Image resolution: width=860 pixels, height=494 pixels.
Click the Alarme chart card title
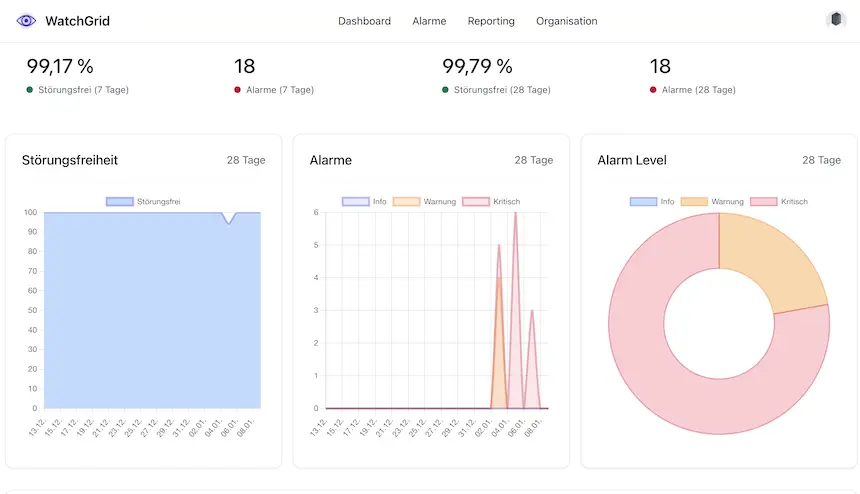coord(331,160)
